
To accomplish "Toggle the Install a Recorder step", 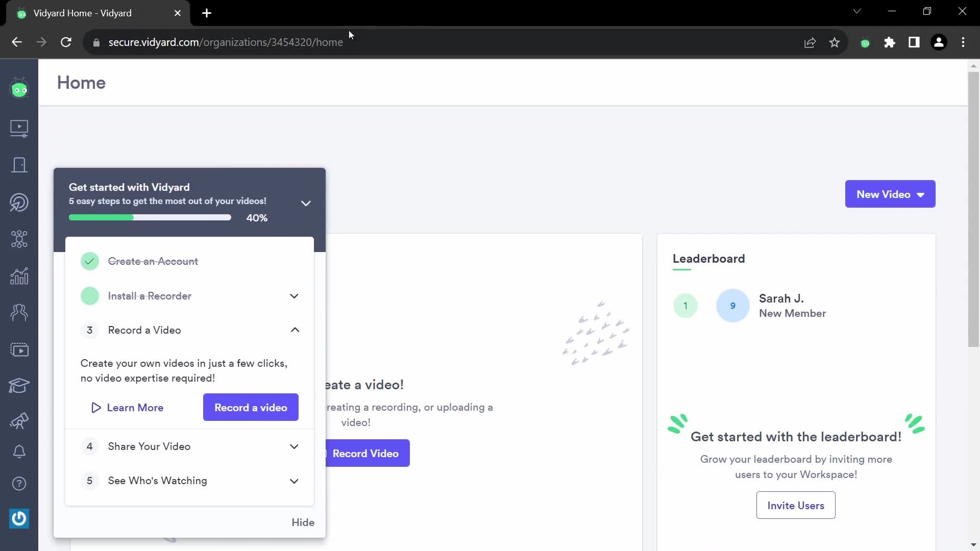I will pyautogui.click(x=294, y=296).
